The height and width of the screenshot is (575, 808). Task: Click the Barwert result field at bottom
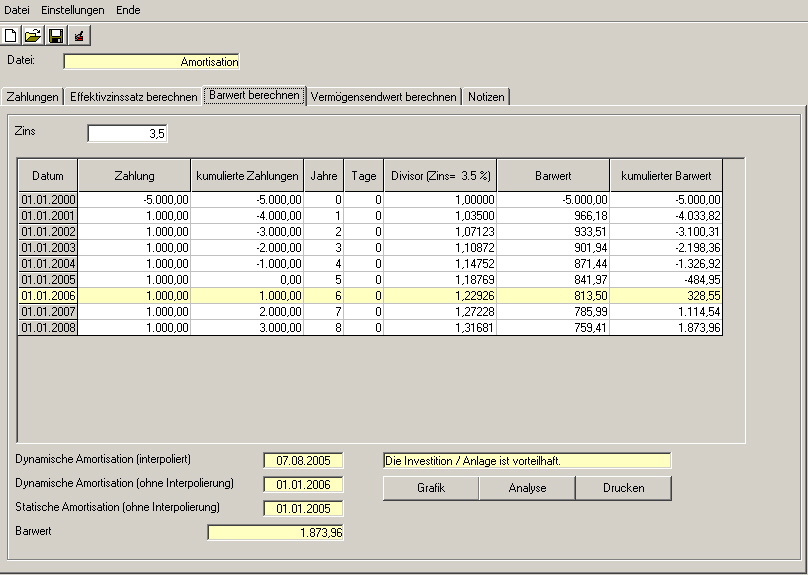[x=275, y=532]
